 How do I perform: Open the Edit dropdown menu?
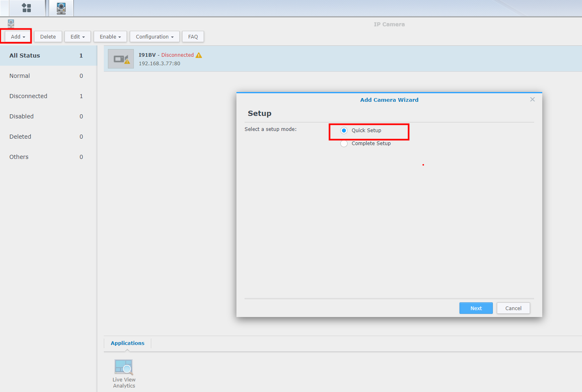point(77,36)
